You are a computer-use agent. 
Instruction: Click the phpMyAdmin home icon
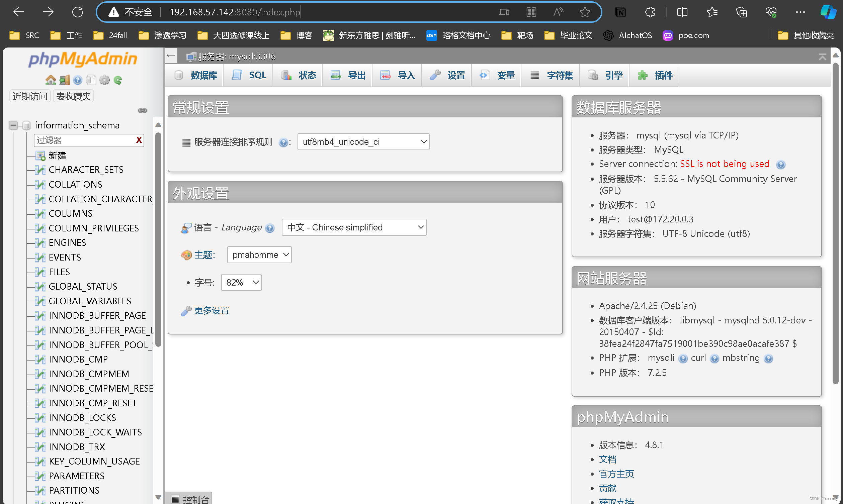[x=51, y=80]
